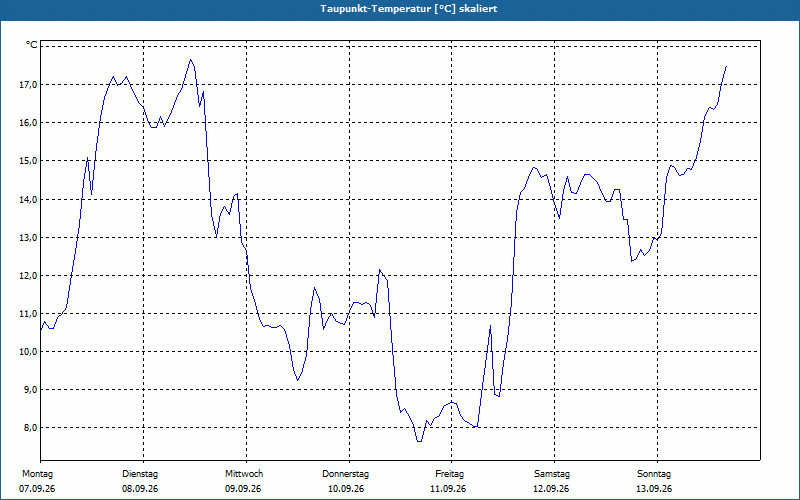
Task: Select the 9,0 y-axis label
Action: 29,389
